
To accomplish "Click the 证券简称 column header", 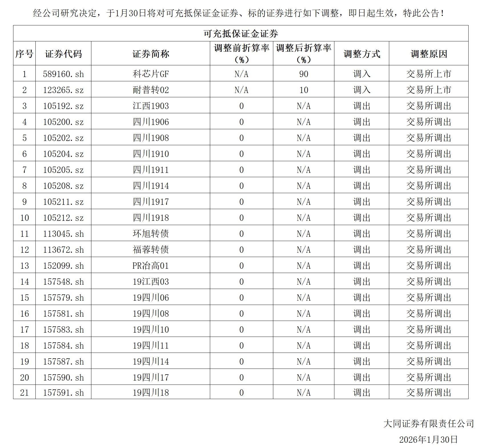I will tap(150, 54).
